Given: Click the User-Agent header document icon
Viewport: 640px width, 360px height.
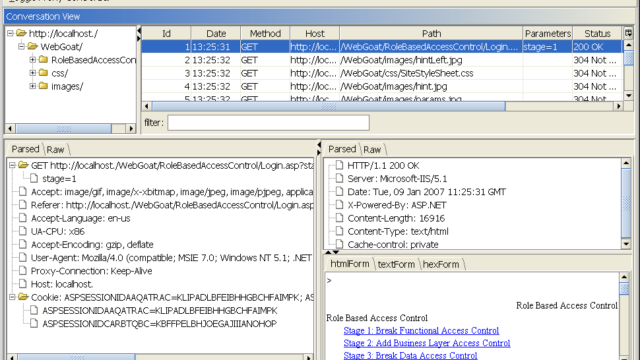Looking at the screenshot, I should pyautogui.click(x=23, y=258).
